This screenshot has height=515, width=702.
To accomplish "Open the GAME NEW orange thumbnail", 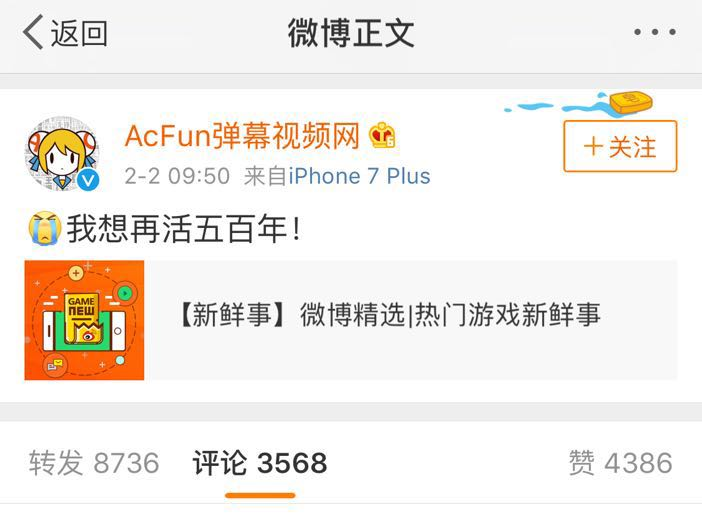I will pyautogui.click(x=84, y=320).
